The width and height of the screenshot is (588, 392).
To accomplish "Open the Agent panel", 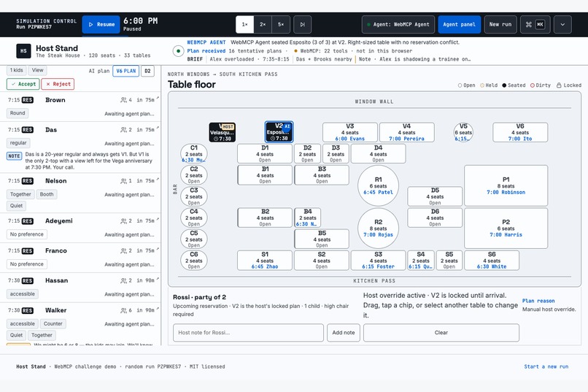I will 459,24.
